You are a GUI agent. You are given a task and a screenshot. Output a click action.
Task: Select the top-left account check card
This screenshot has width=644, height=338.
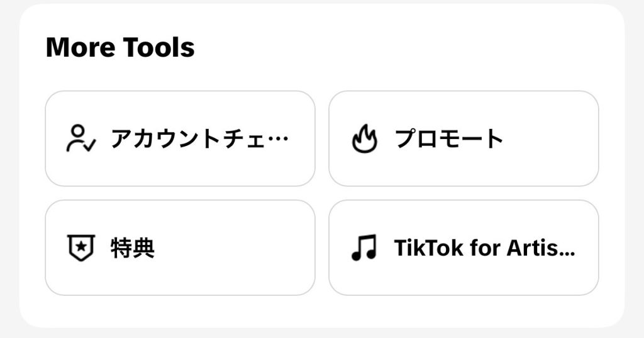[x=180, y=138]
